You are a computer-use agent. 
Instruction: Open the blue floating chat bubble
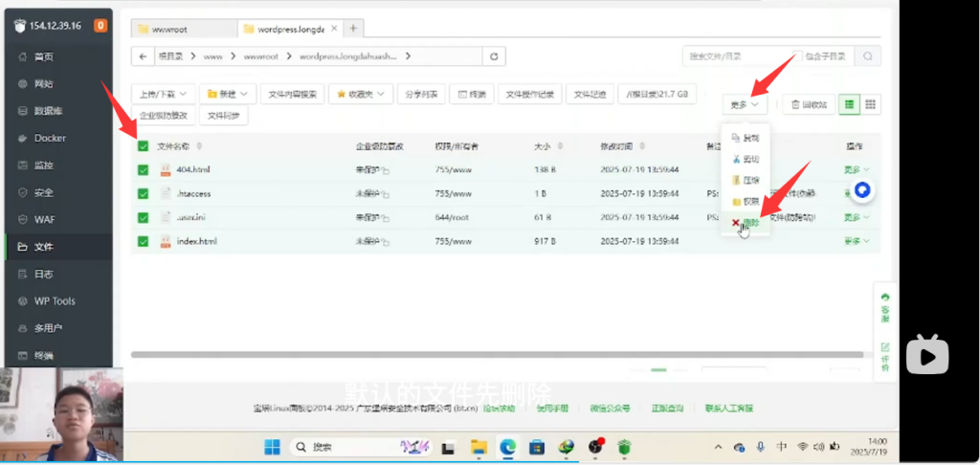pyautogui.click(x=862, y=190)
